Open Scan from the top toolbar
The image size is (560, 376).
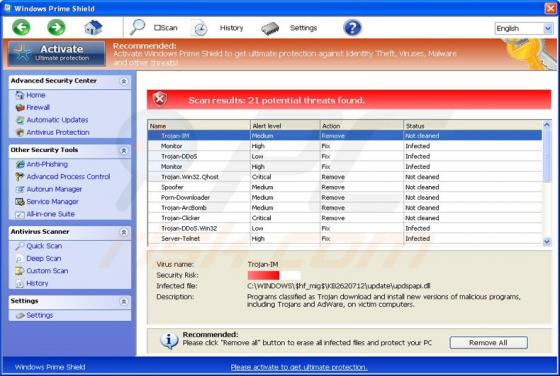tap(166, 27)
